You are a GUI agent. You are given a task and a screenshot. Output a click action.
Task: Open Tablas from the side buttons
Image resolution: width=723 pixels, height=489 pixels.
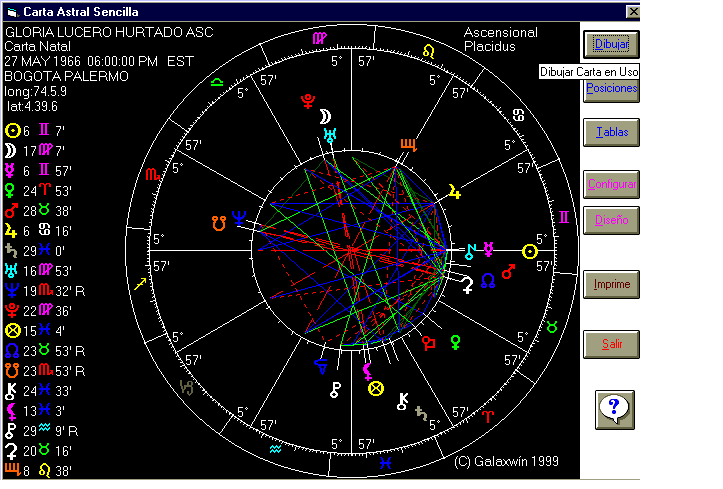(611, 132)
